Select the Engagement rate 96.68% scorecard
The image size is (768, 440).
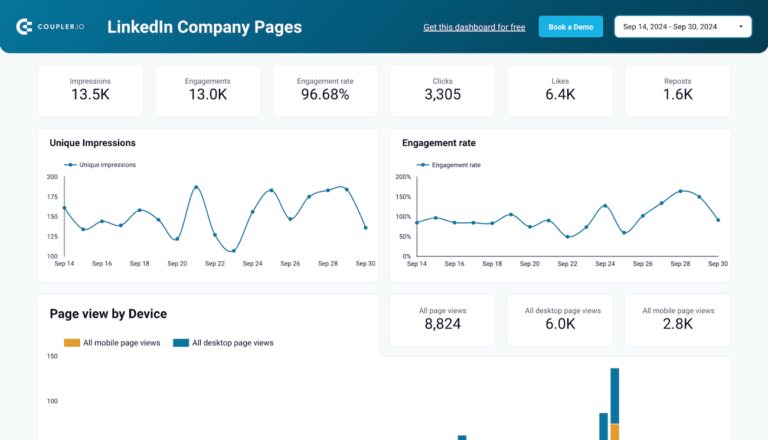tap(325, 90)
